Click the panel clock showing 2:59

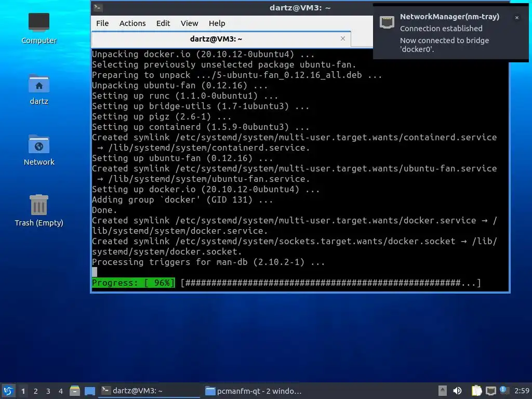522,391
